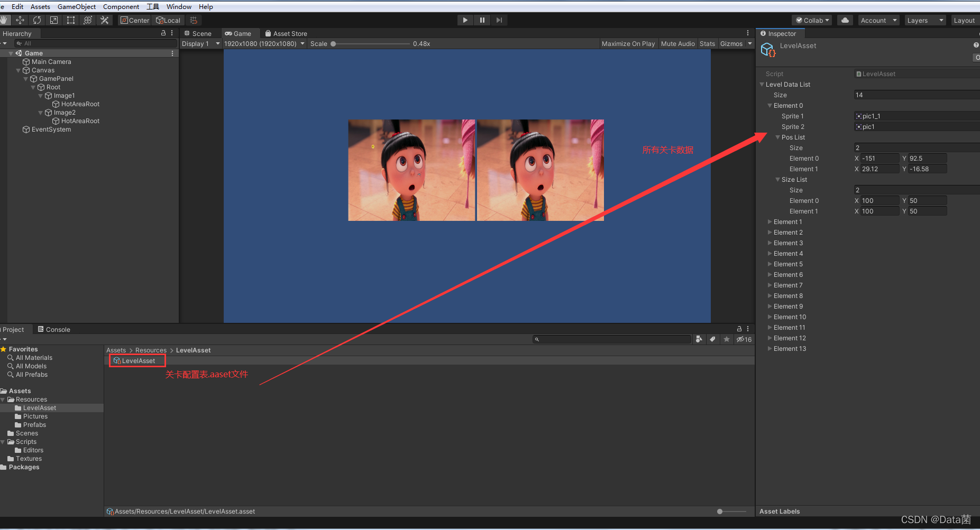980x530 pixels.
Task: Select LevelAsset file in Project panel
Action: click(138, 361)
